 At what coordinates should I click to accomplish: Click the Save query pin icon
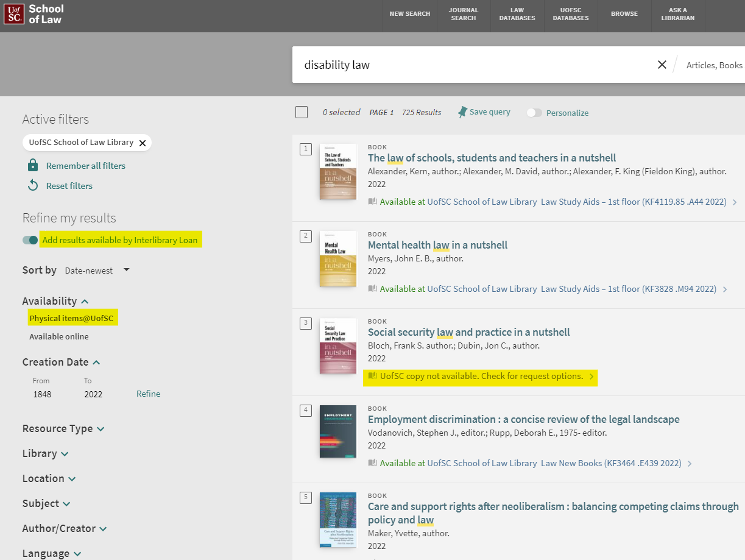click(x=462, y=112)
